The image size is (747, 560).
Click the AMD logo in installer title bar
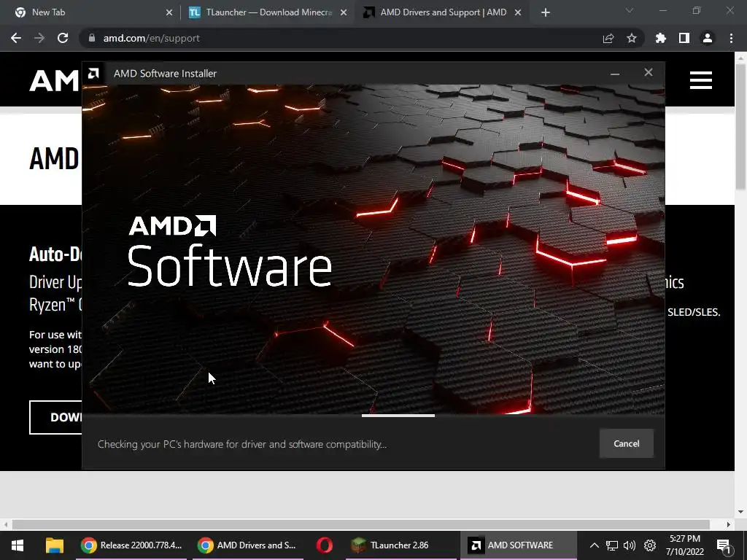93,74
